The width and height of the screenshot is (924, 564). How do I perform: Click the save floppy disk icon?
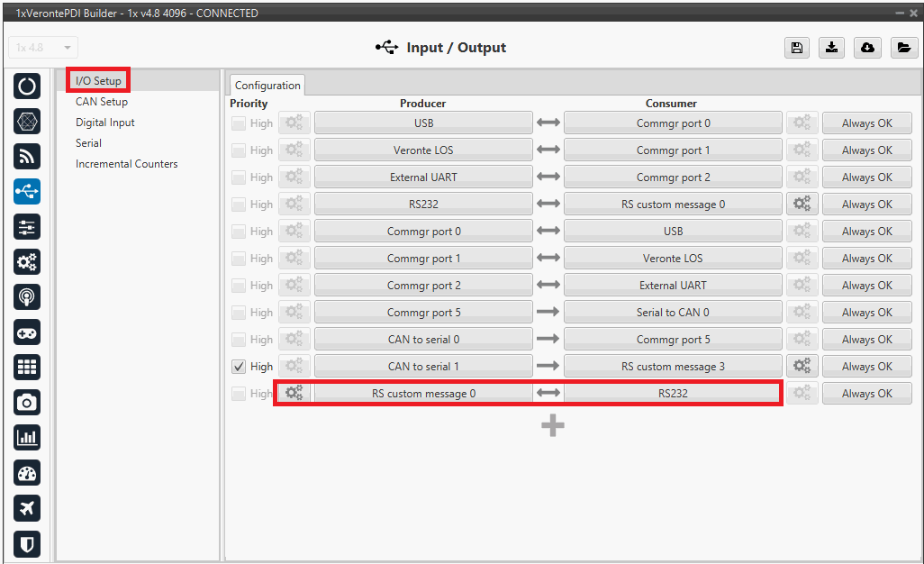pyautogui.click(x=796, y=48)
